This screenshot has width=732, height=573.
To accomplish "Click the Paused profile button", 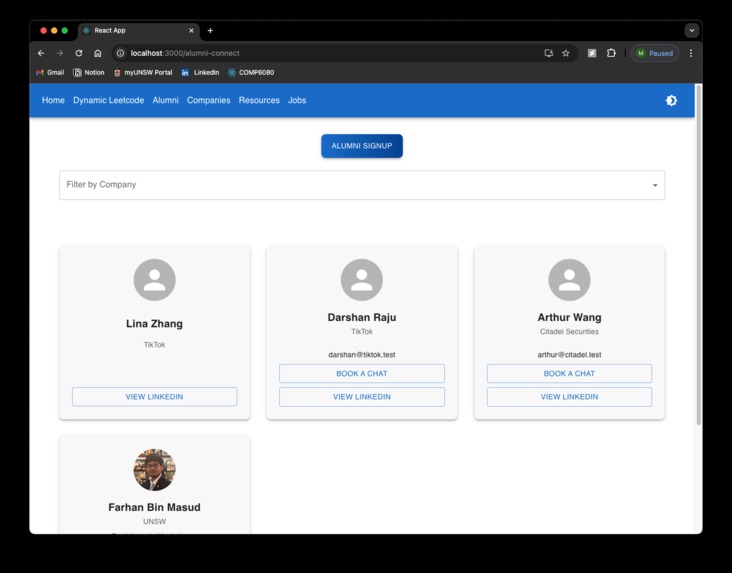I will point(655,53).
